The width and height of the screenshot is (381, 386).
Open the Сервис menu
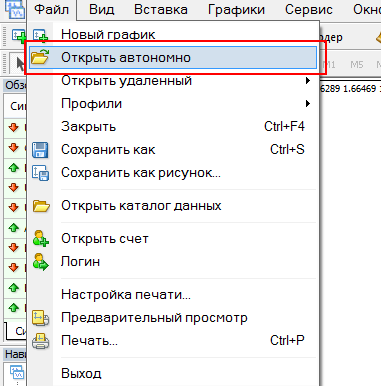tap(309, 10)
